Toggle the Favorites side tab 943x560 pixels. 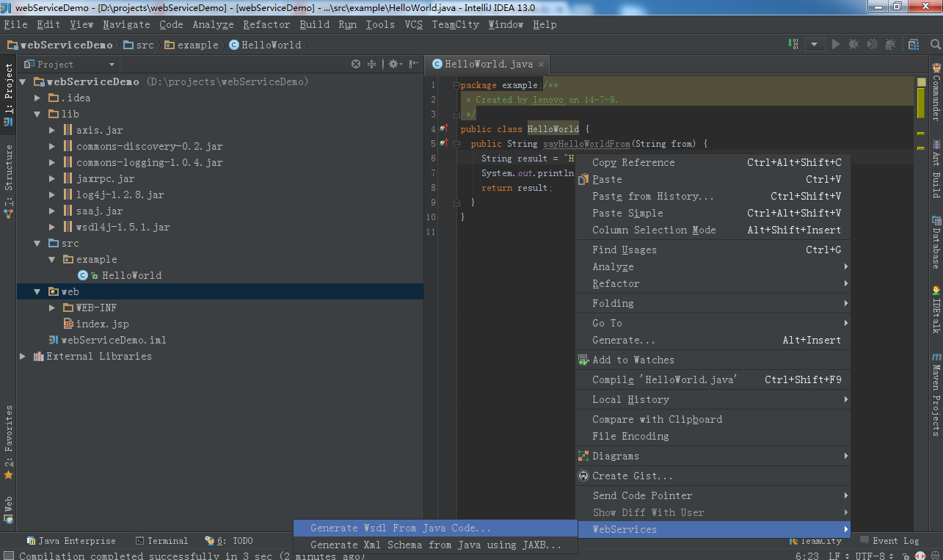pos(8,442)
